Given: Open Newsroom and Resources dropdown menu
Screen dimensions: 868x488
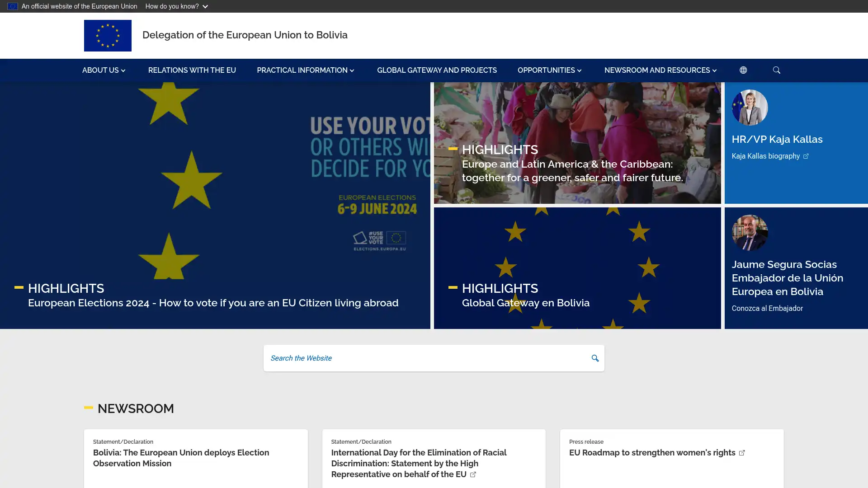Looking at the screenshot, I should coord(660,70).
